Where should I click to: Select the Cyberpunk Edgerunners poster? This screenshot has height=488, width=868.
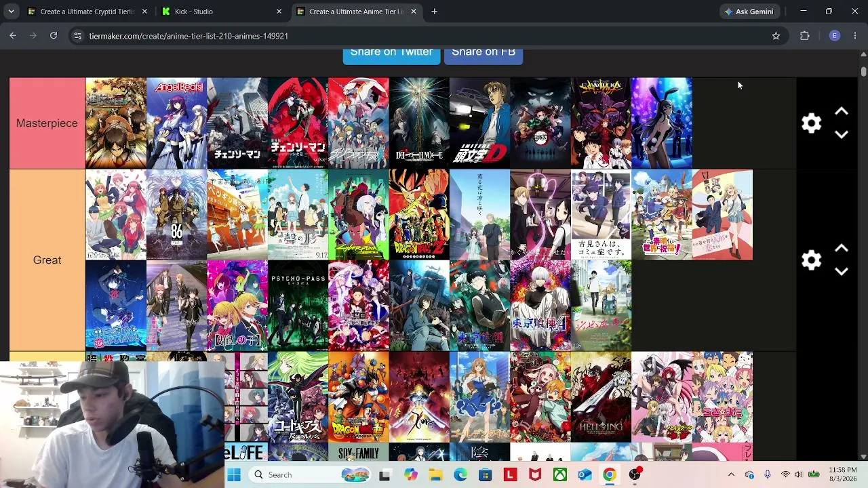[x=359, y=215]
